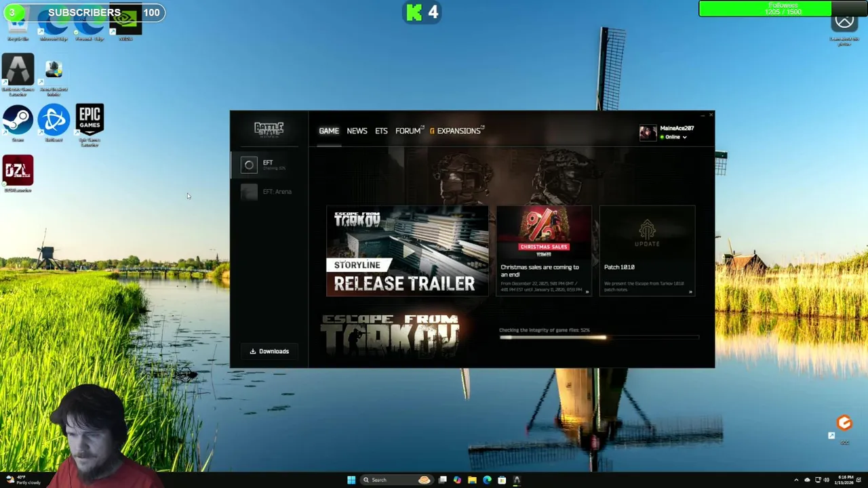
Task: Minimize the Battlestate launcher window
Action: pyautogui.click(x=703, y=115)
